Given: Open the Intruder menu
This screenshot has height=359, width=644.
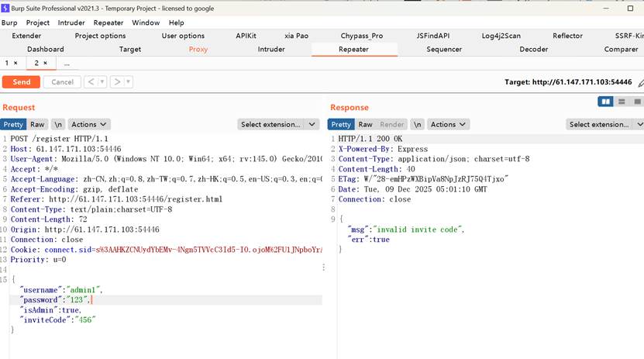Looking at the screenshot, I should click(x=71, y=22).
